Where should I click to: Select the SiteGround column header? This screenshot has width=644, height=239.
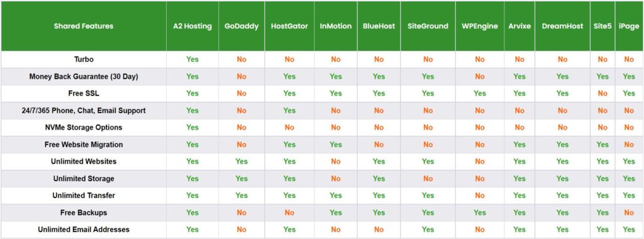point(428,26)
